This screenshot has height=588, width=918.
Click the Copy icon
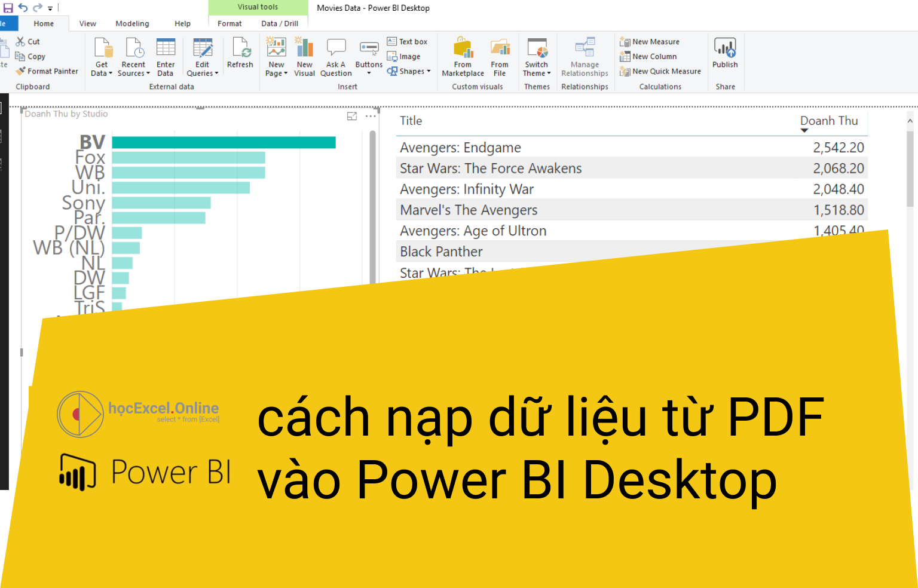click(x=20, y=56)
